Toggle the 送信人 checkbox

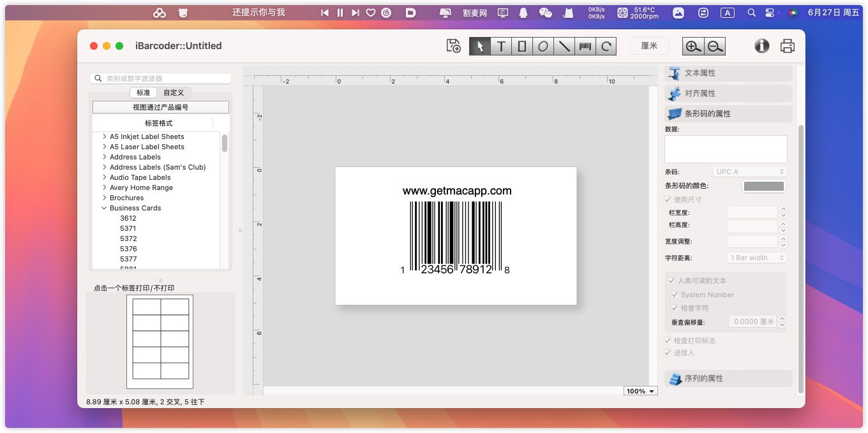tap(668, 353)
